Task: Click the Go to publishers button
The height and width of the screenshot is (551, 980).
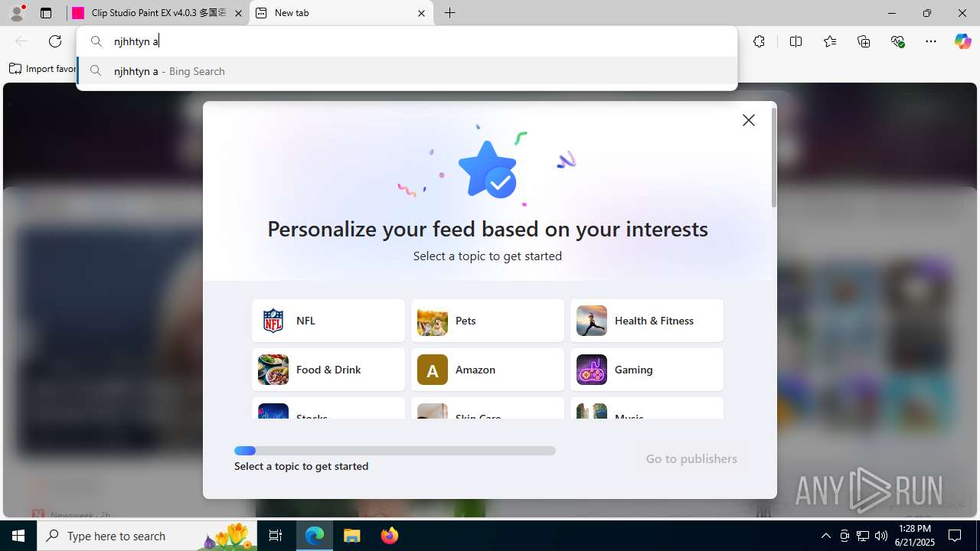Action: click(x=691, y=458)
